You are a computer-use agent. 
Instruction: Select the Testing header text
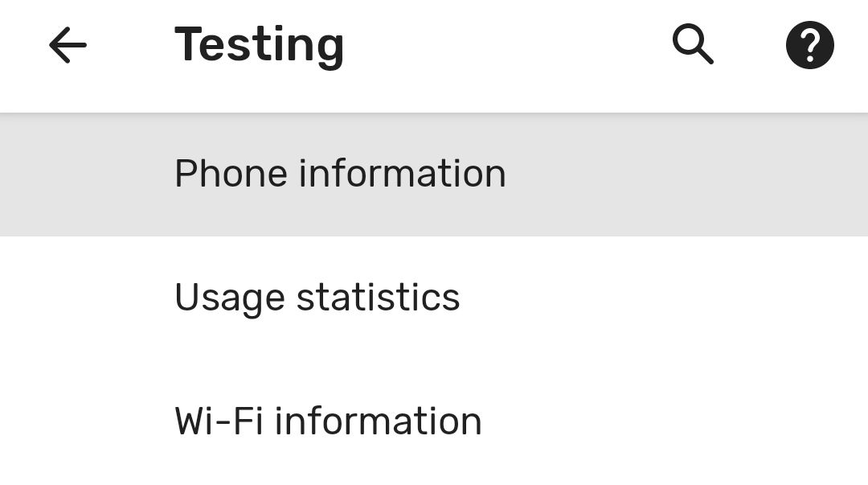(259, 45)
